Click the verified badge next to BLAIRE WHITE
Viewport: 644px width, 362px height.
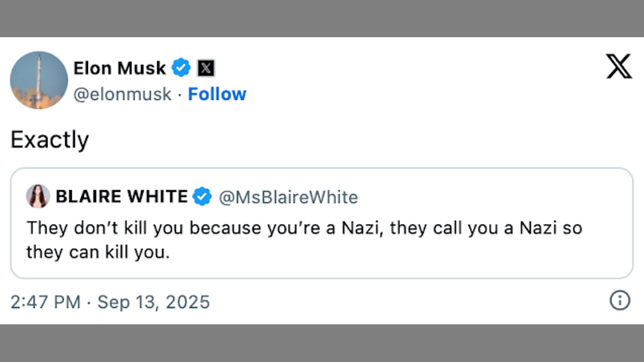[x=202, y=197]
